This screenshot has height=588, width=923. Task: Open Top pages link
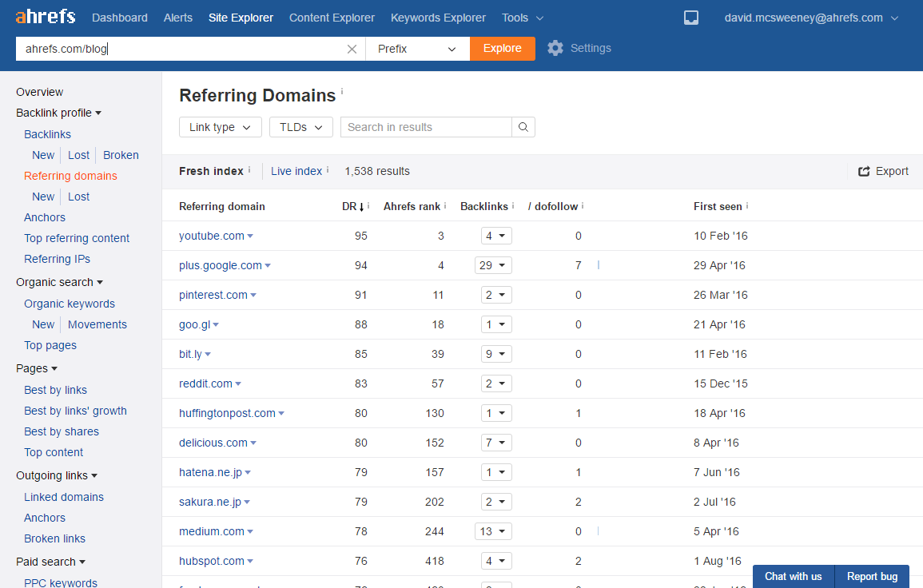point(50,345)
